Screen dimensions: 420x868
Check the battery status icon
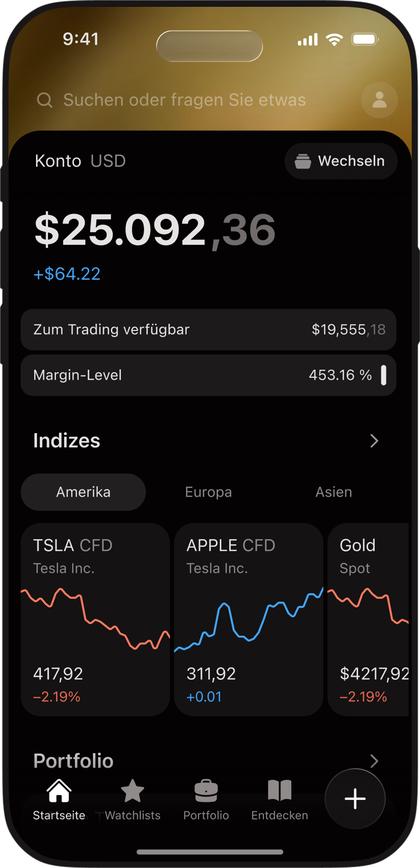click(365, 39)
